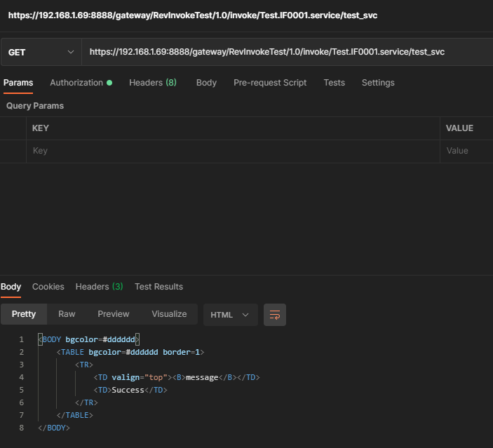Select the Pretty response view

pyautogui.click(x=24, y=314)
